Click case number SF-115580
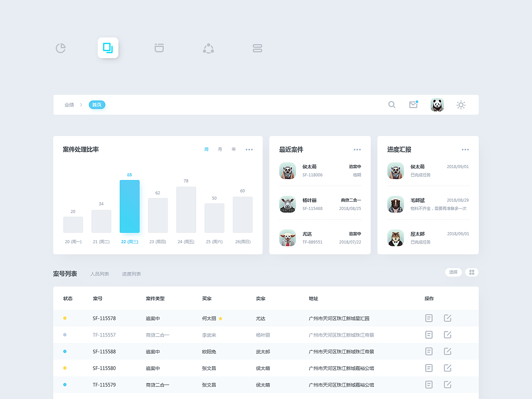This screenshot has width=532, height=399. [x=104, y=368]
